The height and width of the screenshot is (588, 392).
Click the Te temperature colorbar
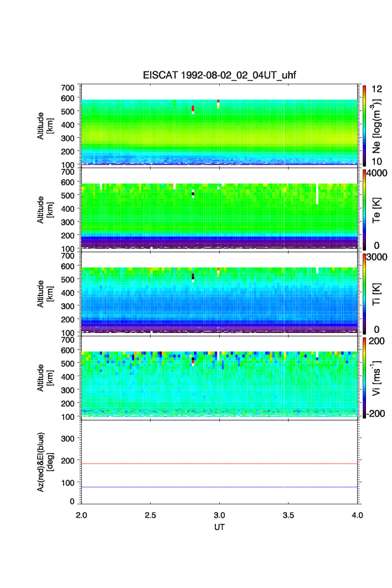(x=364, y=210)
